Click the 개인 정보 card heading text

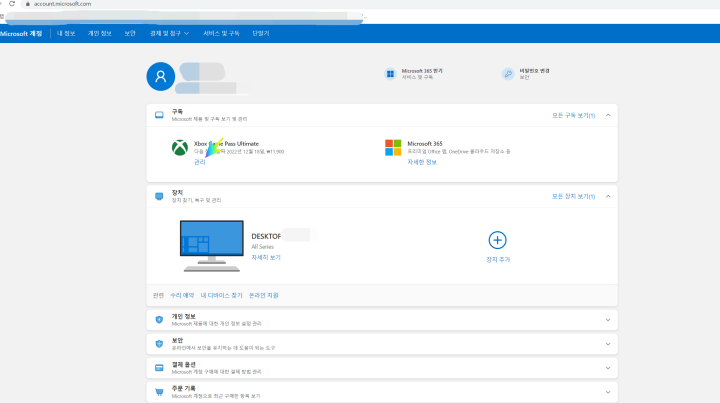[184, 316]
